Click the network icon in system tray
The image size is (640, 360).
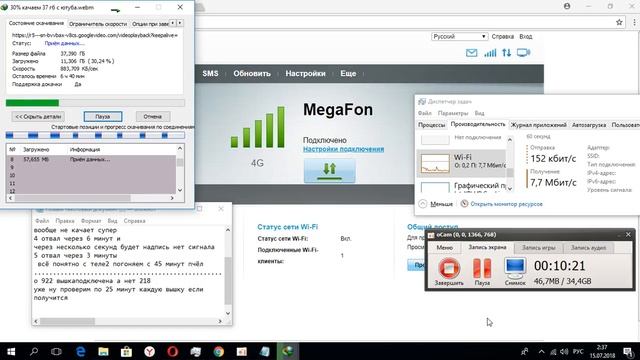click(x=553, y=351)
